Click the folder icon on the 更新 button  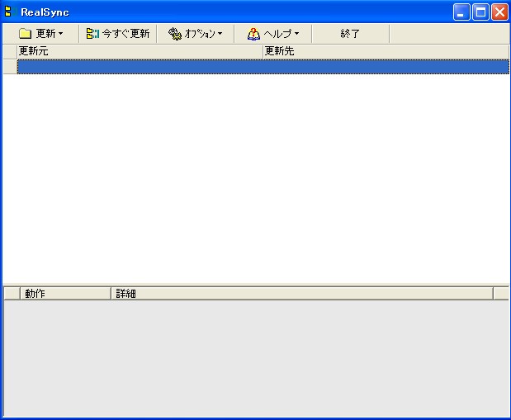[x=25, y=34]
